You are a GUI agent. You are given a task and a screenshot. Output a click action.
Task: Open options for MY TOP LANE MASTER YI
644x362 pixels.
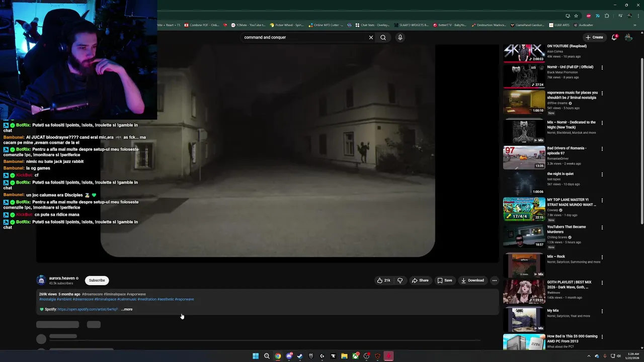[x=602, y=200]
